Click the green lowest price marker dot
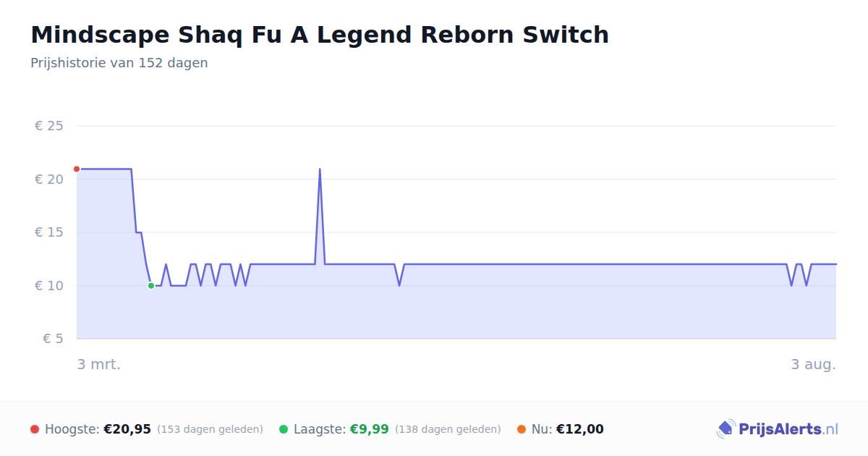This screenshot has width=868, height=456. click(151, 286)
